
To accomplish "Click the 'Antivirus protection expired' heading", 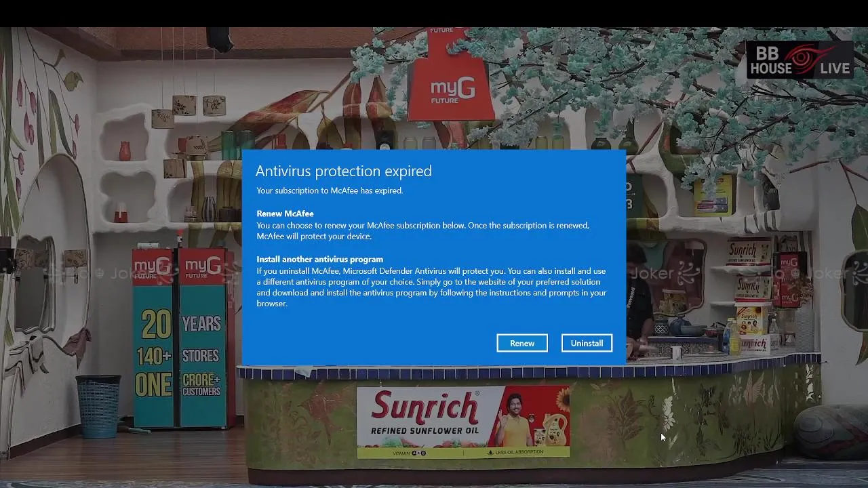I will pos(343,171).
